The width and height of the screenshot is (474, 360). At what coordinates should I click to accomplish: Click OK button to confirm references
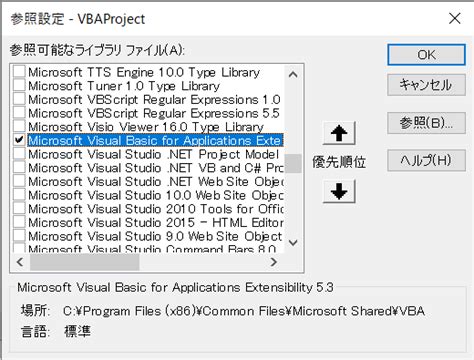[426, 55]
